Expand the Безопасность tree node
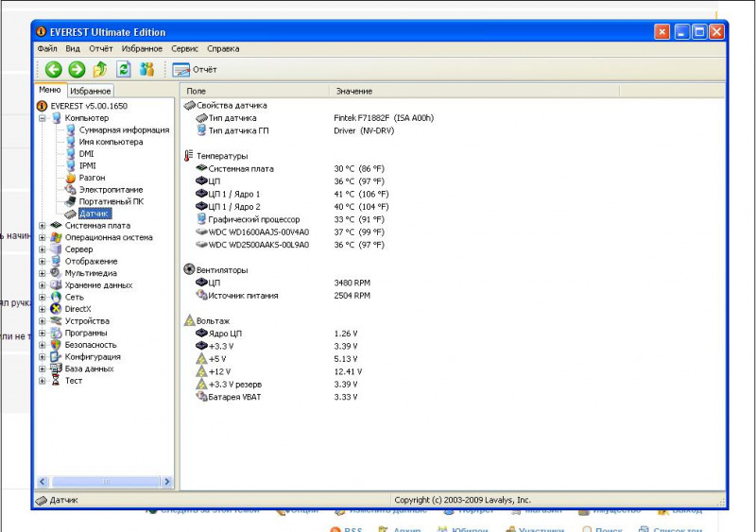Screen dimensions: 756x532 click(43, 345)
